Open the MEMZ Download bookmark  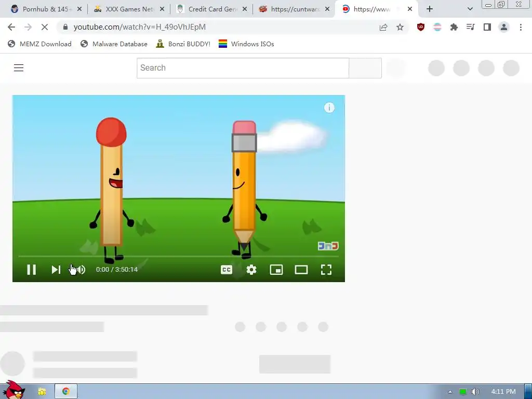(39, 44)
